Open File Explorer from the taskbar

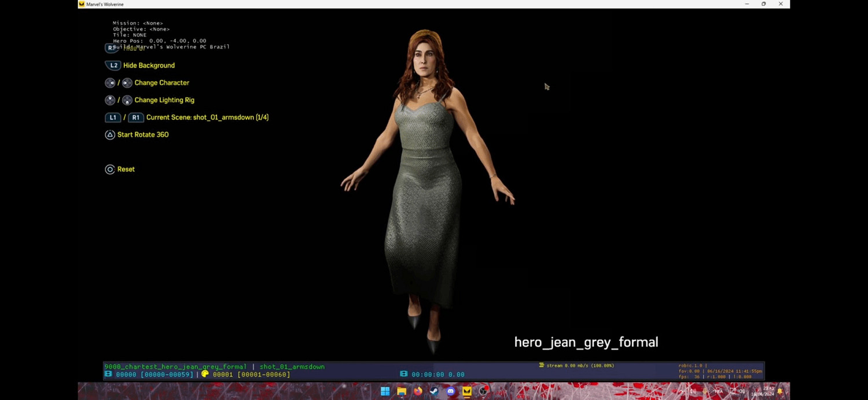[402, 391]
